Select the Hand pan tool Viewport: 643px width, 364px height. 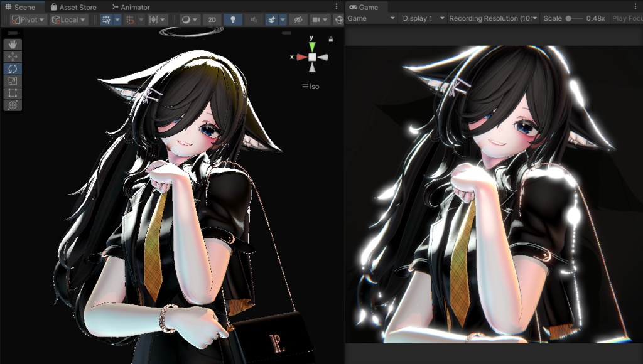(12, 43)
